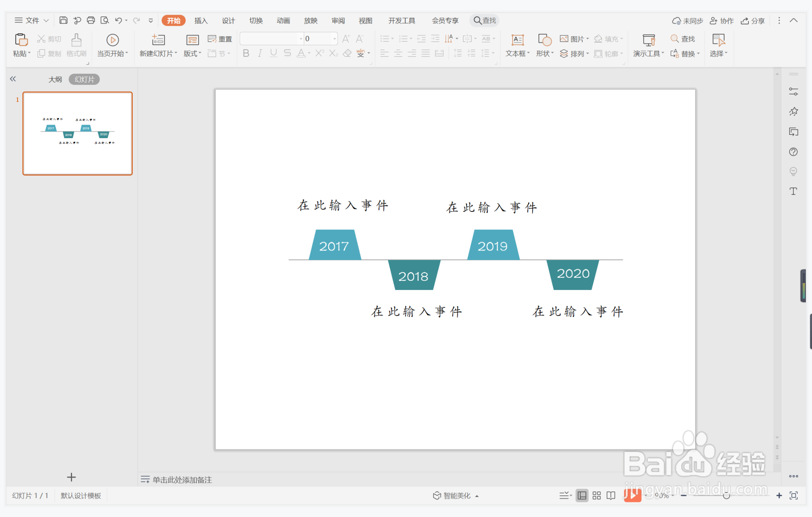812x517 pixels.
Task: Click the 分享 share button
Action: [x=753, y=21]
